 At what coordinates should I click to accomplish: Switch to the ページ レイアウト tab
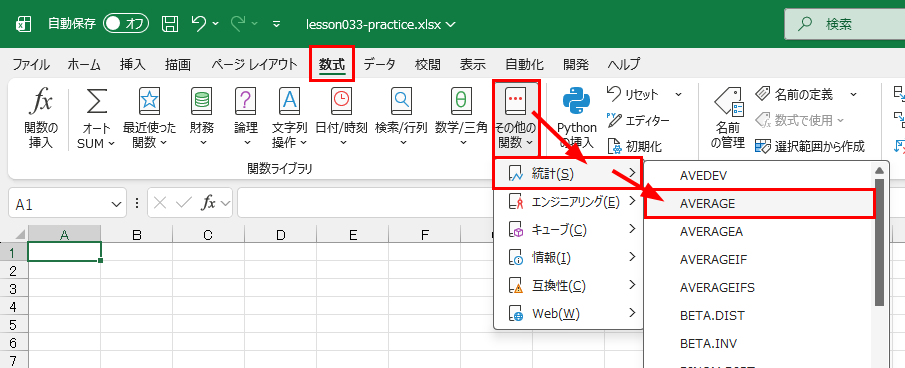click(255, 64)
